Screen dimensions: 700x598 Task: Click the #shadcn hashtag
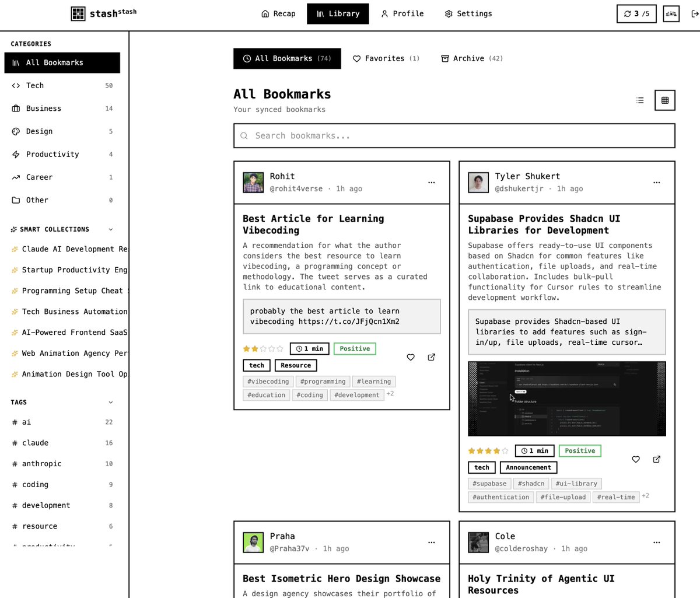[x=531, y=484]
